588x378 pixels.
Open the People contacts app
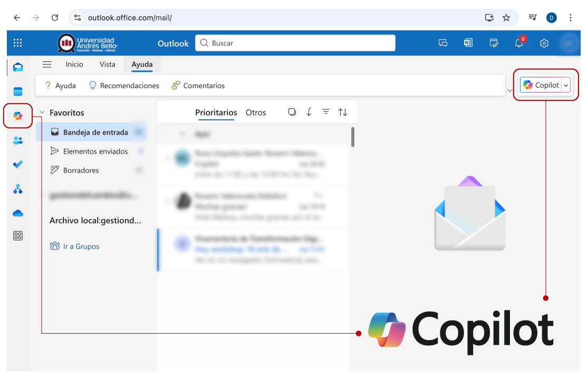point(17,140)
